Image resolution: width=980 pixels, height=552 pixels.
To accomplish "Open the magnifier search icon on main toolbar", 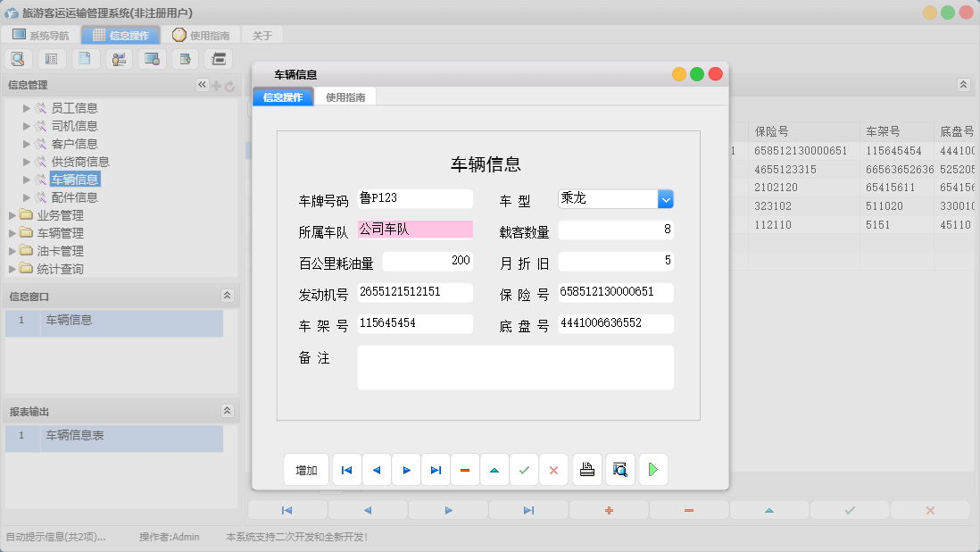I will click(x=18, y=58).
